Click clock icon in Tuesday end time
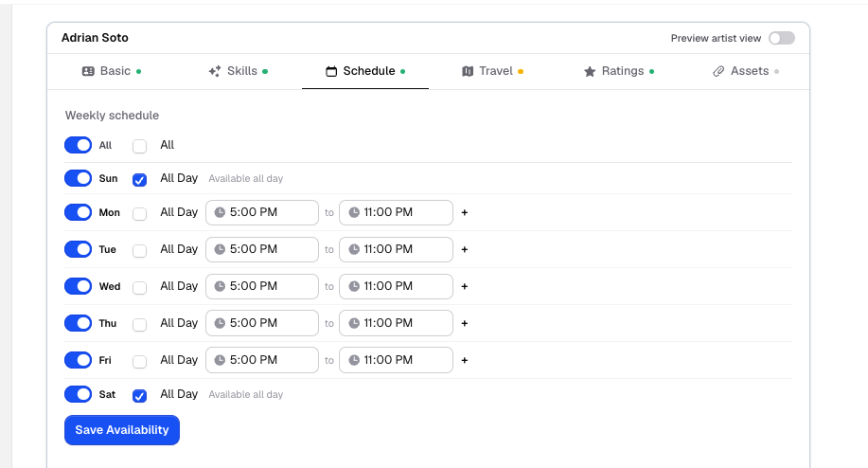 point(354,250)
